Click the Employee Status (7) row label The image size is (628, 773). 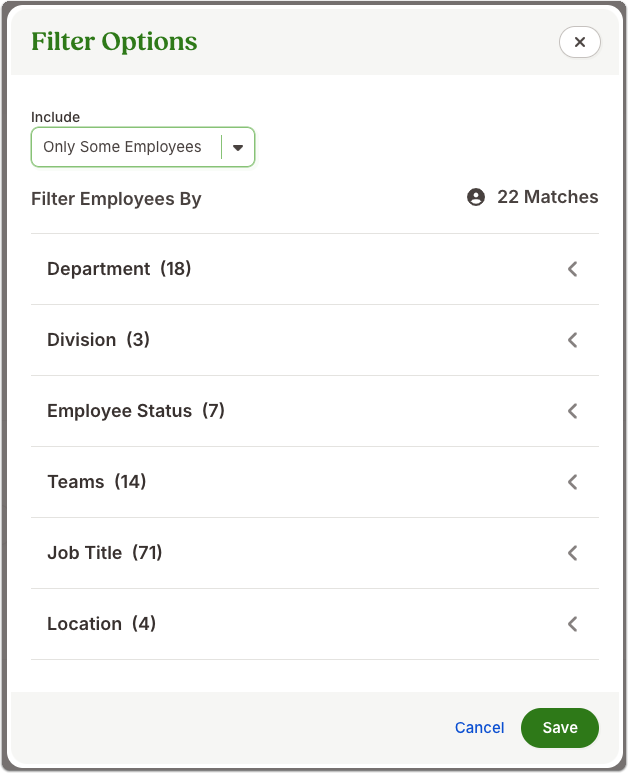[136, 411]
